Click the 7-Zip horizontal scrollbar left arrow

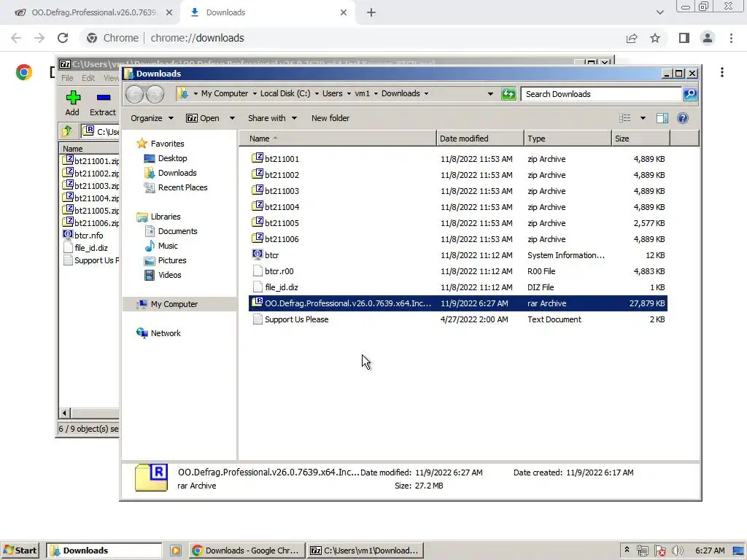click(65, 413)
